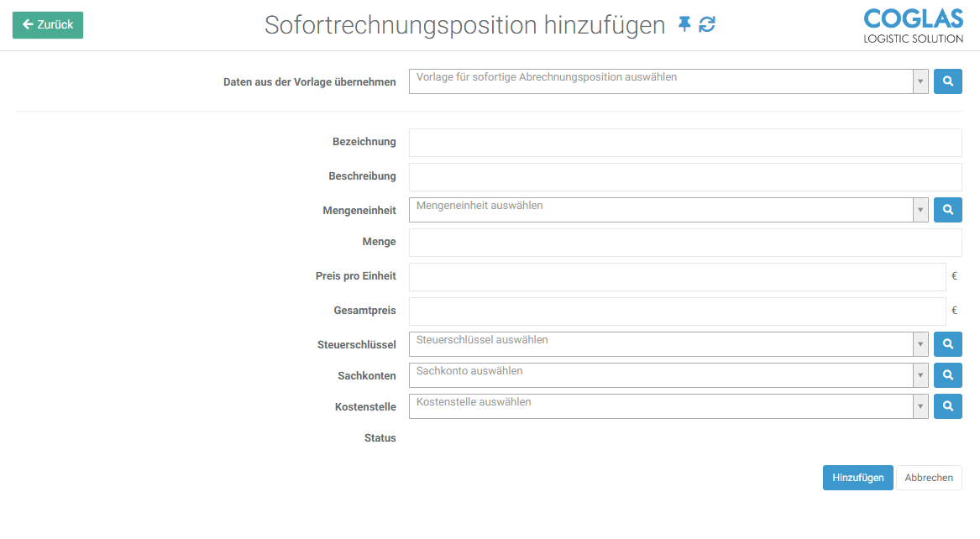Viewport: 980px width, 539px height.
Task: Click the Abbrechen cancel button
Action: (929, 478)
